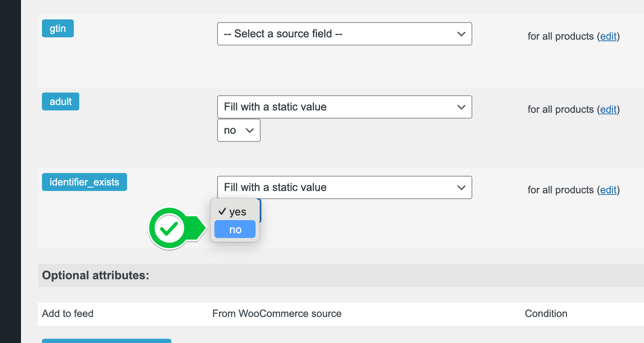Click the adult attribute tag
This screenshot has height=343, width=644.
(x=60, y=102)
